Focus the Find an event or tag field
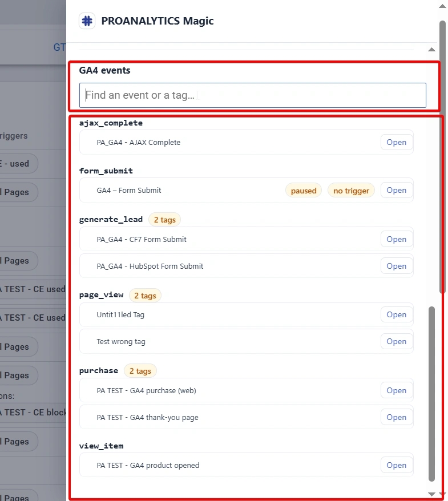 pyautogui.click(x=252, y=95)
